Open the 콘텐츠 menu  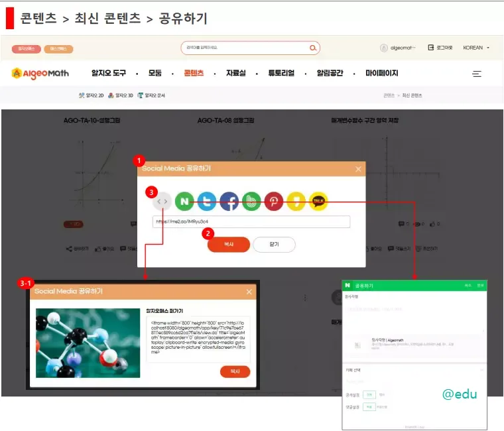click(194, 73)
